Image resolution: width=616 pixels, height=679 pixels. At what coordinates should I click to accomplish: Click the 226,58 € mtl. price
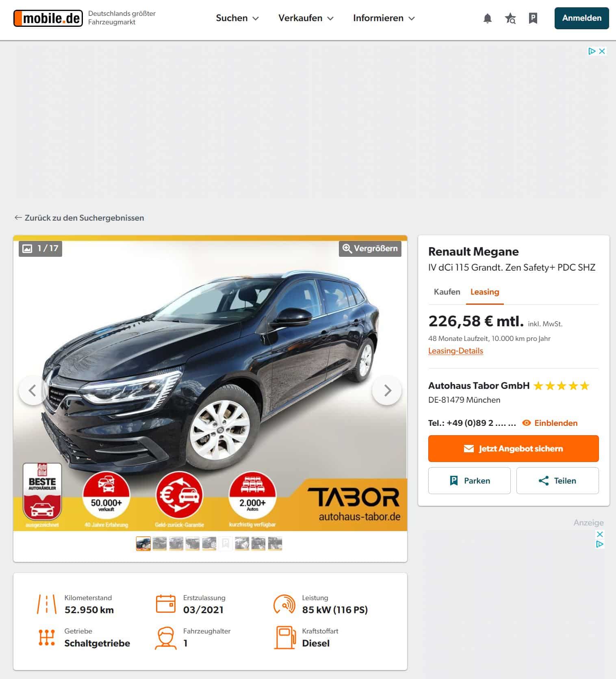tap(476, 321)
